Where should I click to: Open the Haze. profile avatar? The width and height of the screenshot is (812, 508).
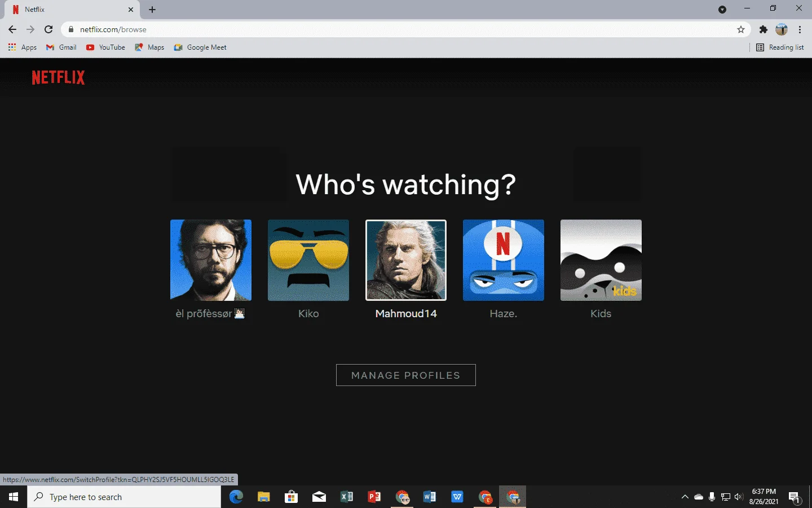tap(504, 260)
